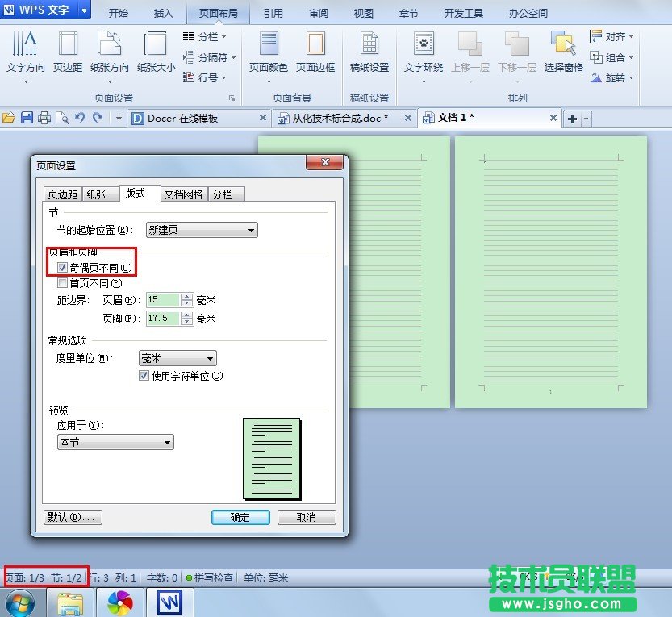Disable the 奇偶页不同 checkbox
This screenshot has height=617, width=672.
click(62, 267)
